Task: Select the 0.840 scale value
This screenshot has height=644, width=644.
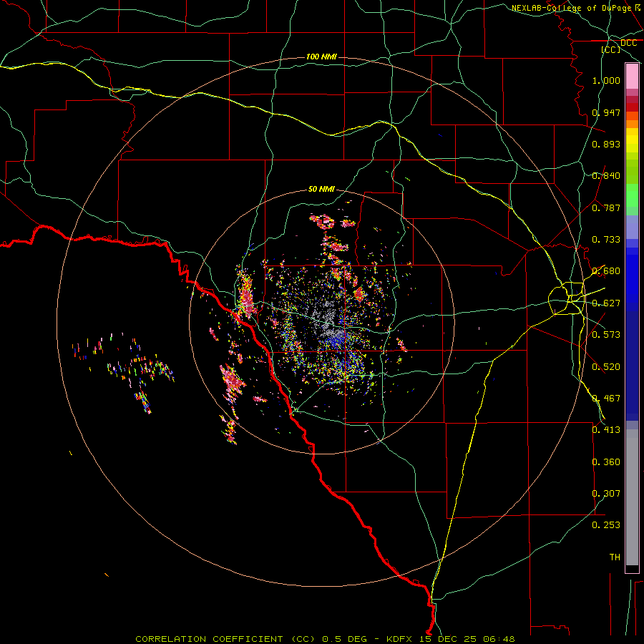Action: tap(606, 176)
